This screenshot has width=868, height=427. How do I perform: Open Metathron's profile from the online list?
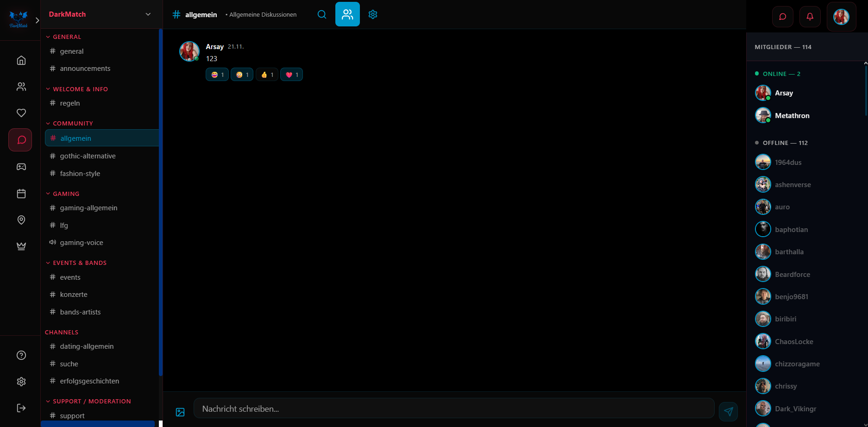pyautogui.click(x=792, y=115)
